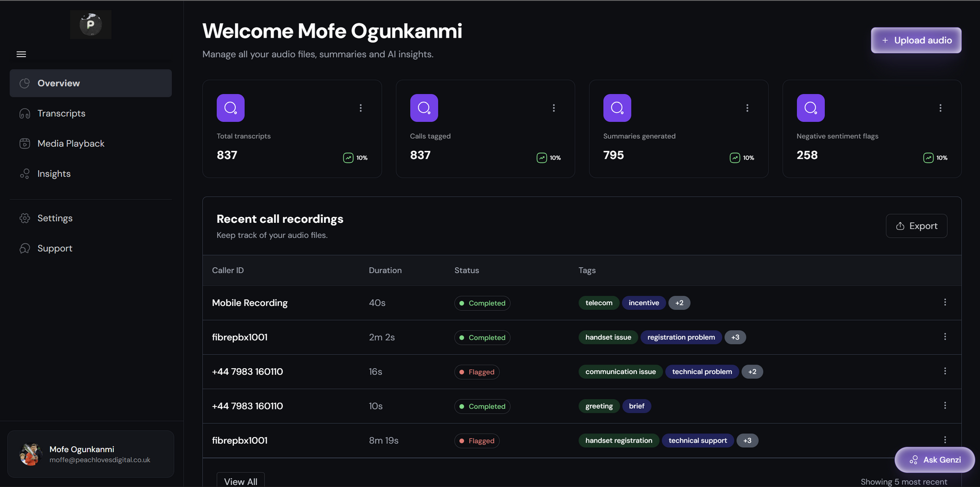Click the app logo at top left

[x=90, y=24]
